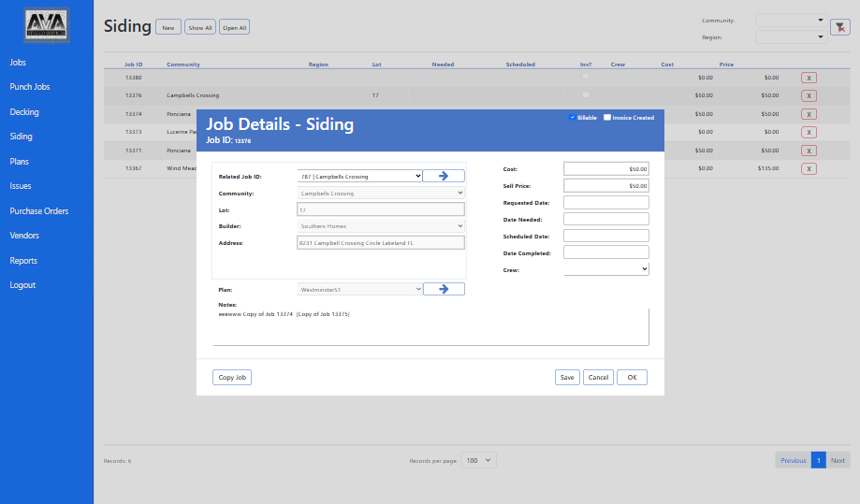Image resolution: width=860 pixels, height=504 pixels.
Task: Save the job details
Action: (566, 378)
